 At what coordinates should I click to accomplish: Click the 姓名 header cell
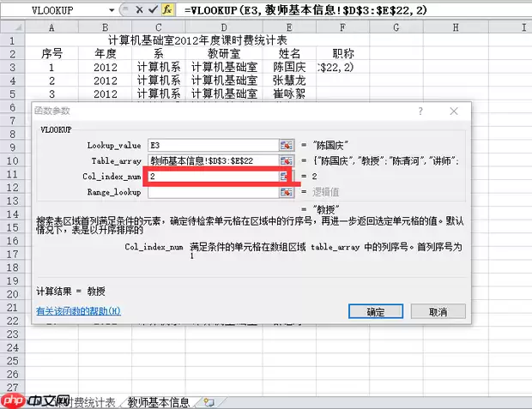tap(289, 53)
